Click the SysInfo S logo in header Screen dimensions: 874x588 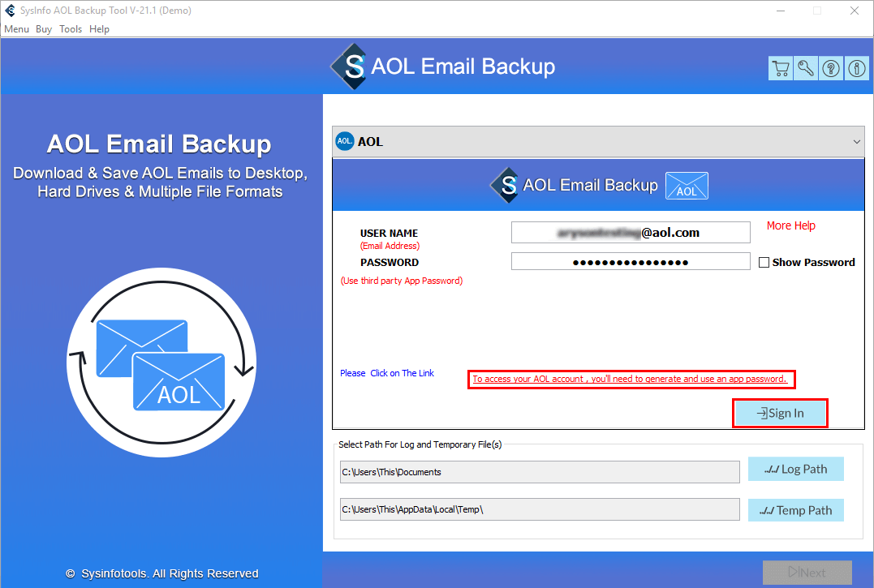click(350, 67)
